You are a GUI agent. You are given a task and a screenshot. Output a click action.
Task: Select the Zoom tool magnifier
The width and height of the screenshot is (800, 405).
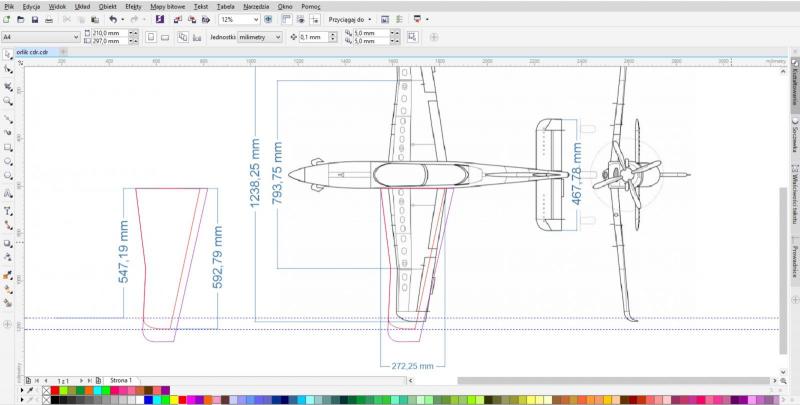coord(8,101)
